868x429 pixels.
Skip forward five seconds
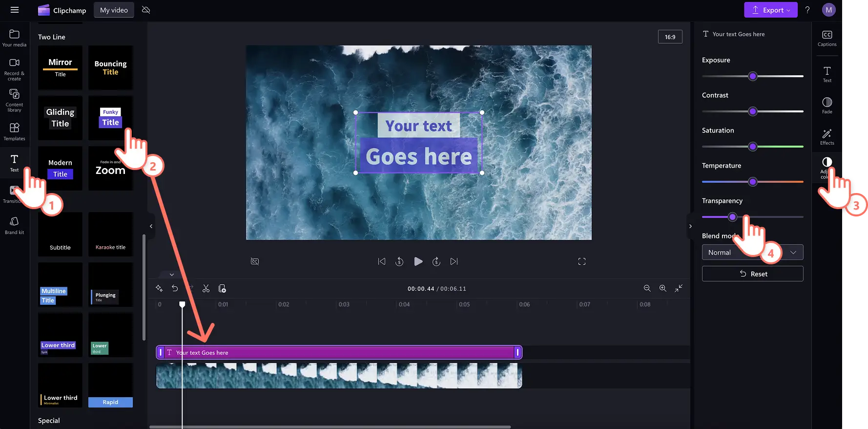[x=436, y=261]
